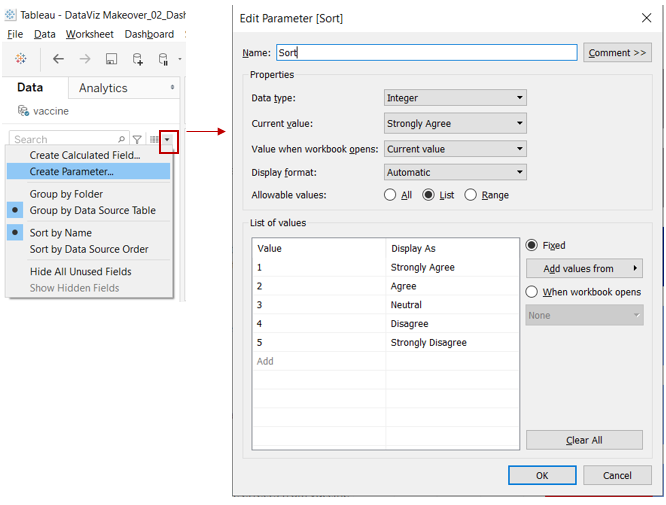The image size is (666, 505).
Task: Click the Redo forward arrow icon
Action: pos(85,59)
